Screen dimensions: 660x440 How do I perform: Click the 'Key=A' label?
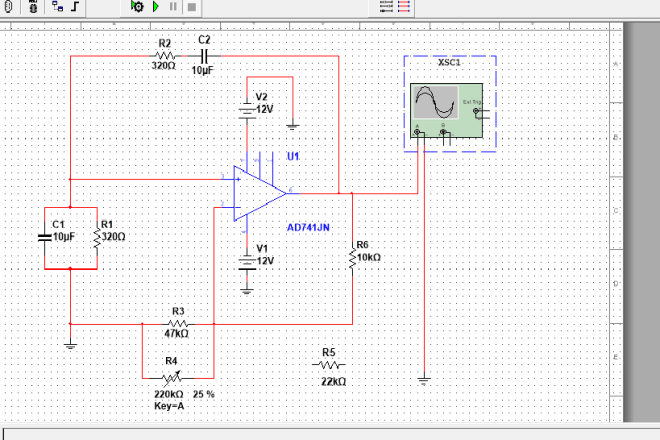pos(169,406)
